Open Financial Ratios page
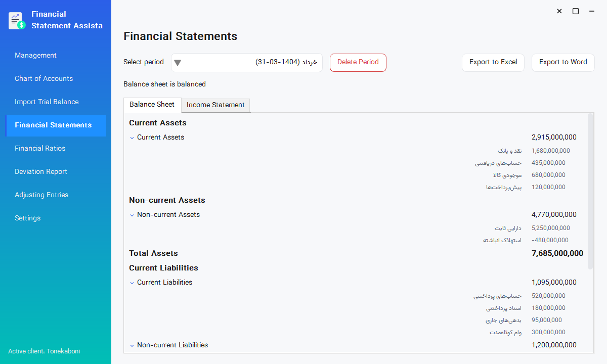 point(56,149)
